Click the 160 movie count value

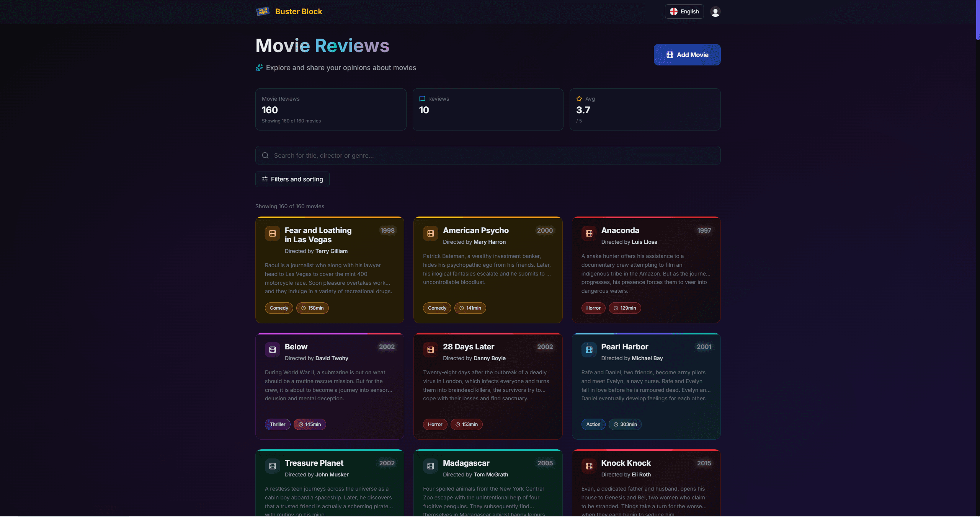tap(270, 110)
